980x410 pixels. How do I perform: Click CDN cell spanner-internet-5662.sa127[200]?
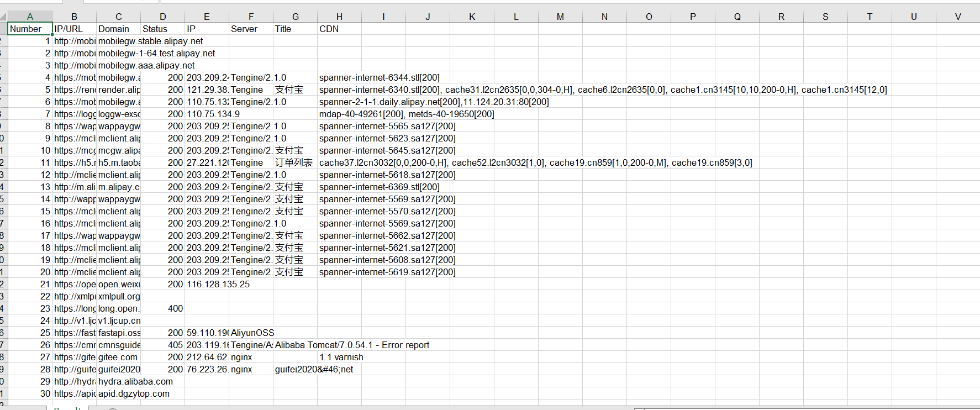(387, 235)
